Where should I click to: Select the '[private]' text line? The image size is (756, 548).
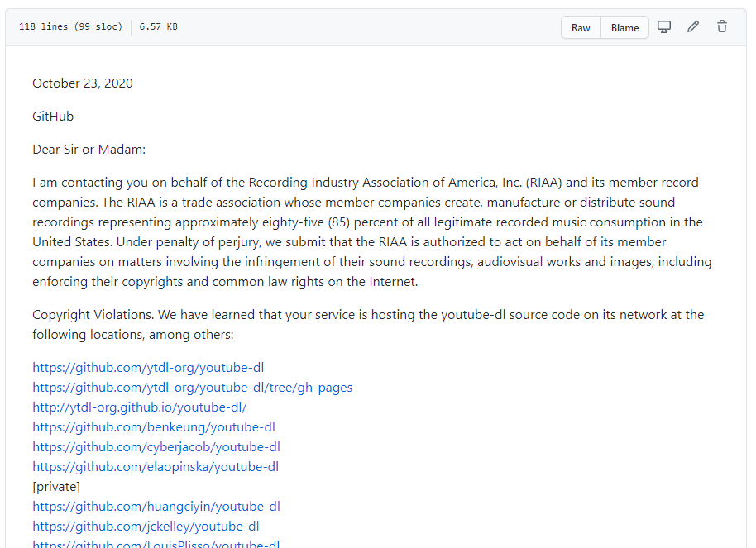click(56, 487)
